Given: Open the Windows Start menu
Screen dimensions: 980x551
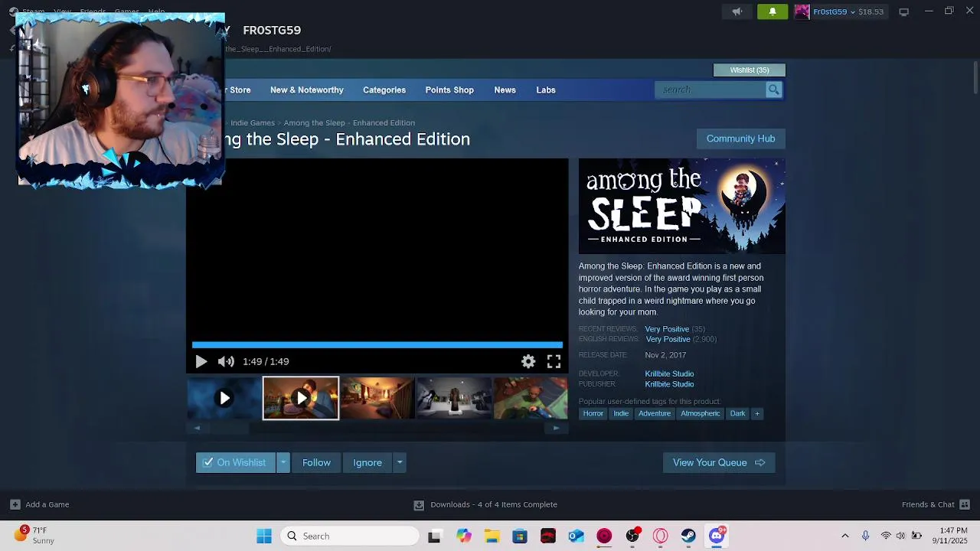Looking at the screenshot, I should point(264,536).
